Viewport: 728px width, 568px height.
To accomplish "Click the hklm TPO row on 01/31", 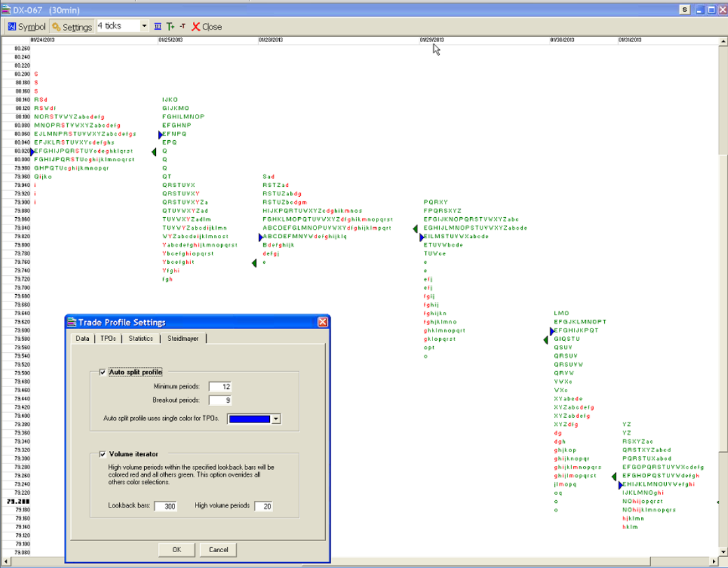I will click(x=630, y=527).
